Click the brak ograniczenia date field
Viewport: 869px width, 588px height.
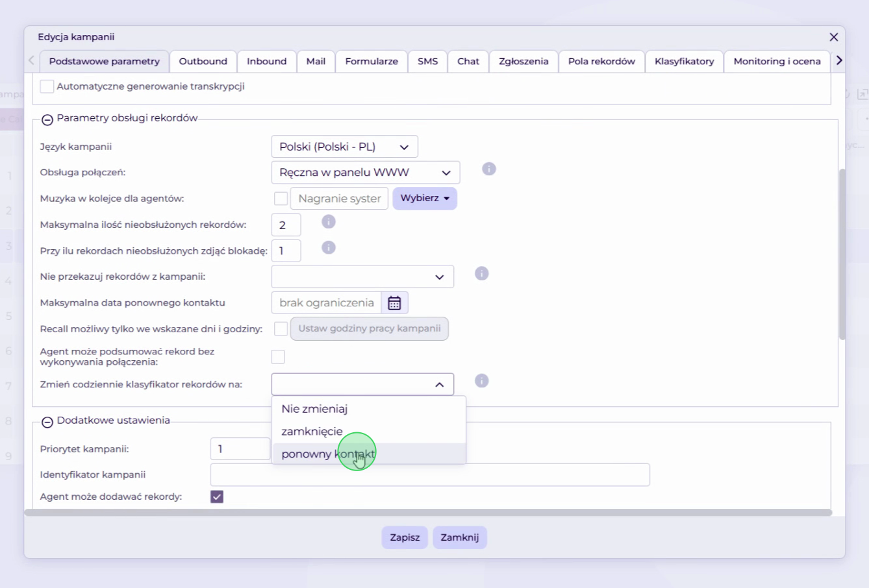click(x=326, y=303)
